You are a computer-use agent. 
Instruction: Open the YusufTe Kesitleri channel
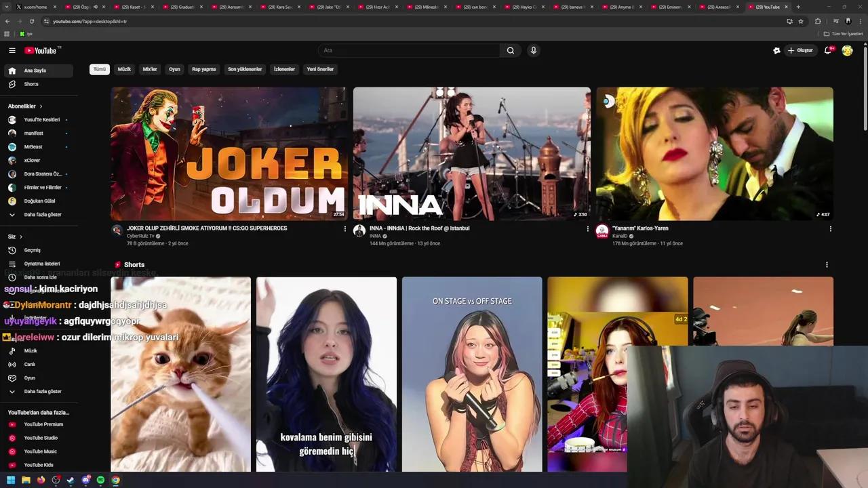coord(37,120)
